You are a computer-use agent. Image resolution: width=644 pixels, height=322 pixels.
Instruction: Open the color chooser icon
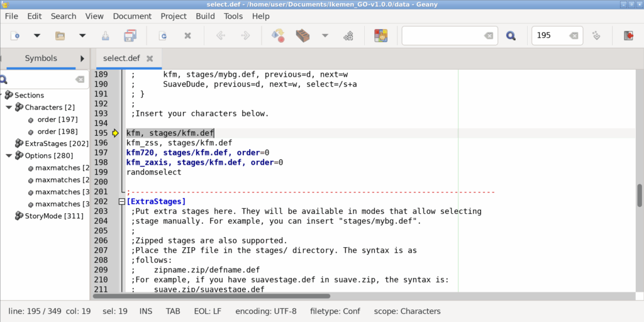(381, 36)
